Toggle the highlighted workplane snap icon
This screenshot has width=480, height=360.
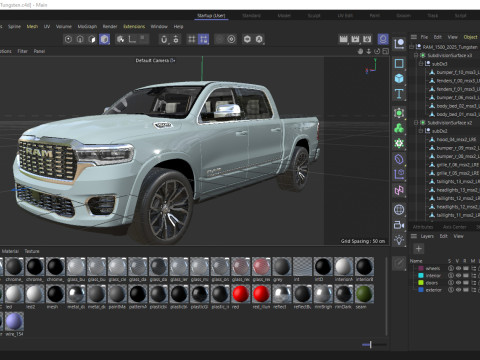click(203, 39)
